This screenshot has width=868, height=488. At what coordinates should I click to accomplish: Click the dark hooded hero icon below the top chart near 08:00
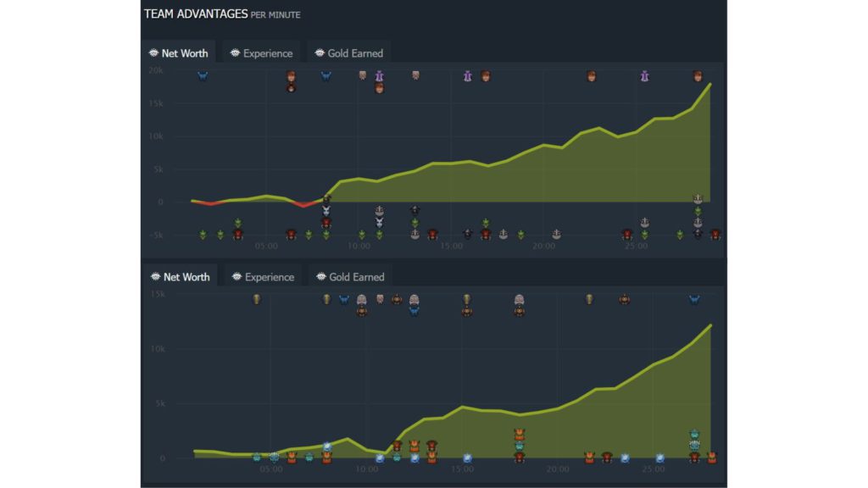point(325,208)
